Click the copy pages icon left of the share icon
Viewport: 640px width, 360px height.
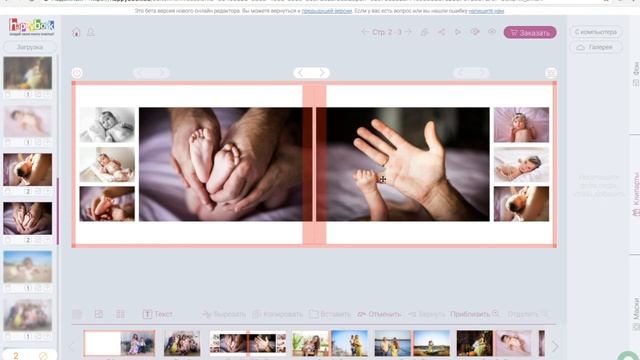[424, 32]
